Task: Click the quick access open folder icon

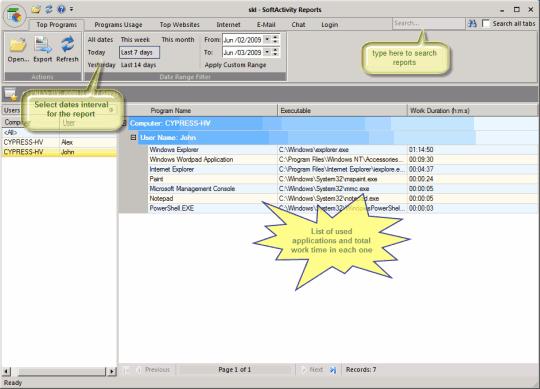Action: [36, 9]
